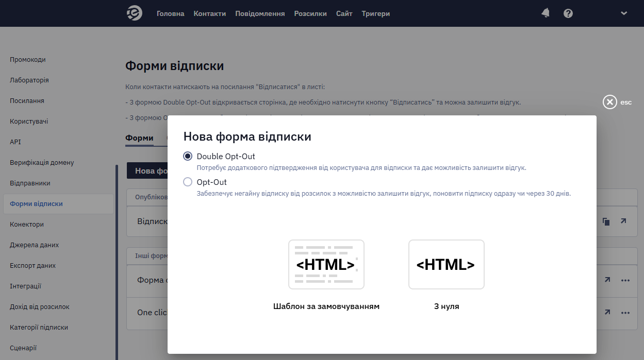This screenshot has height=360, width=644.
Task: Open the Повідомлення menu
Action: click(x=260, y=13)
